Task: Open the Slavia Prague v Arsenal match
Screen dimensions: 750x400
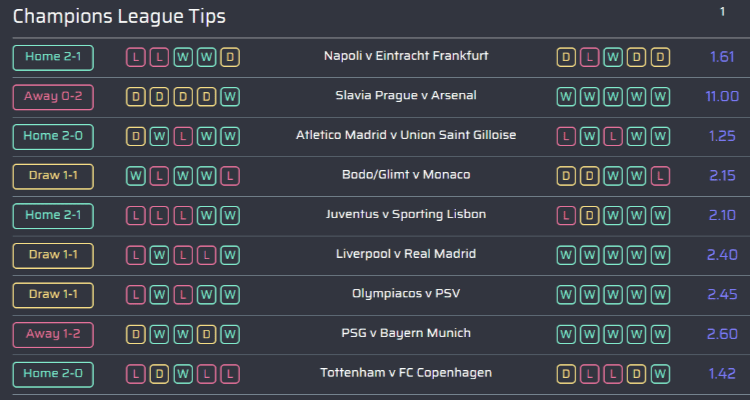Action: 406,96
